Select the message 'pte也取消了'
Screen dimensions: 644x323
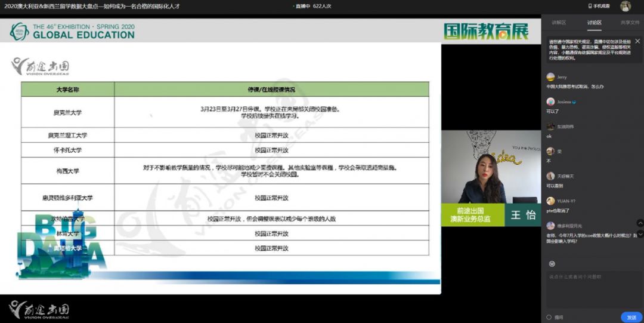click(x=558, y=211)
